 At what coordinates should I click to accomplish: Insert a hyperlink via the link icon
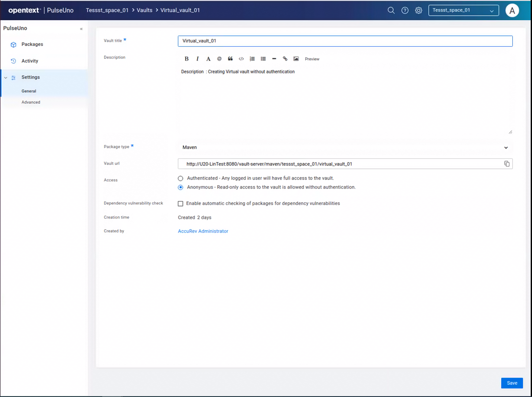[285, 59]
